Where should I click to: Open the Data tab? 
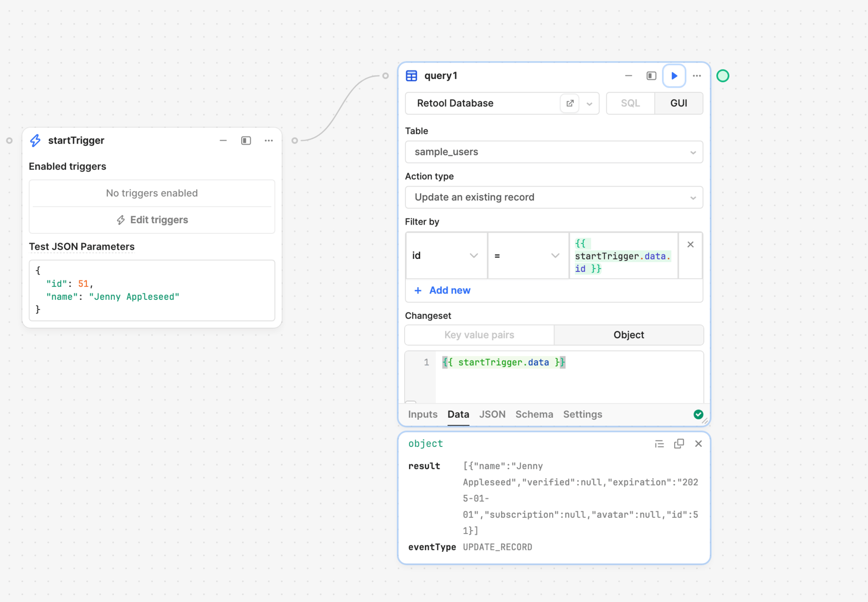pos(458,415)
